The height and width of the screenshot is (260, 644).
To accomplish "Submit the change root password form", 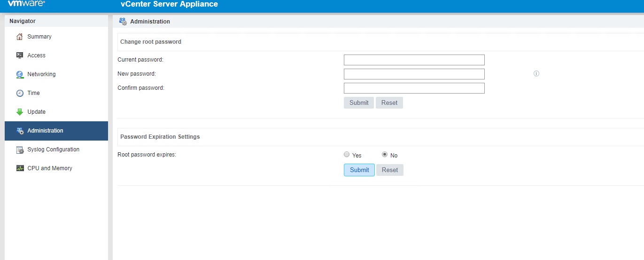I will (359, 103).
